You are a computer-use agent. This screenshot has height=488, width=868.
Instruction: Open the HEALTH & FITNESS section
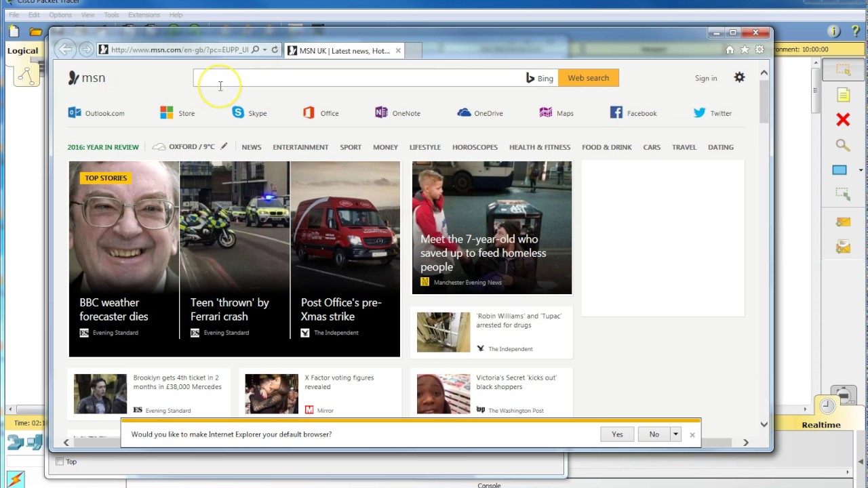point(540,147)
